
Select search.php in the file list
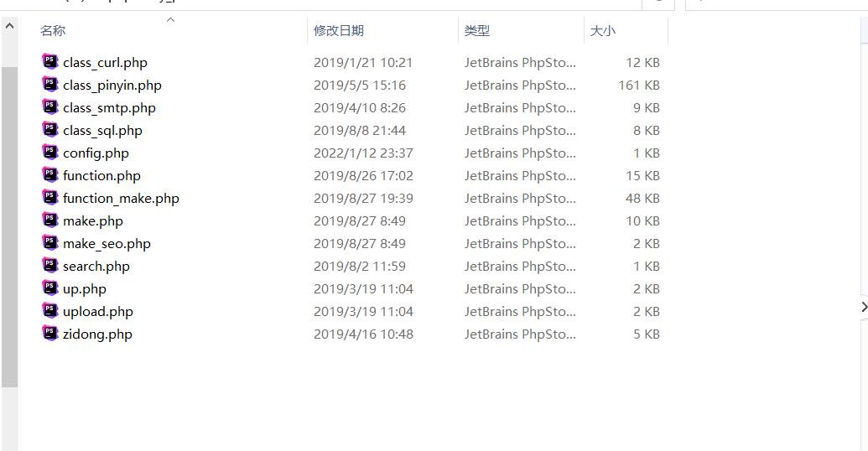click(x=96, y=266)
